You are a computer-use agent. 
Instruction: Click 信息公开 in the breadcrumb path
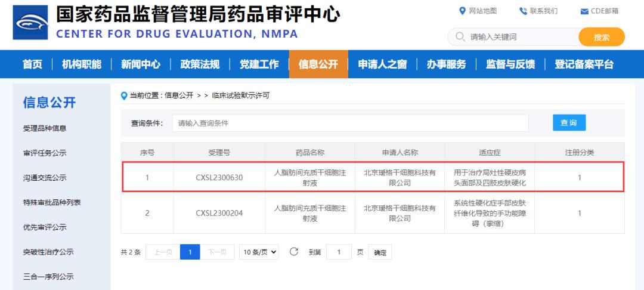point(179,95)
